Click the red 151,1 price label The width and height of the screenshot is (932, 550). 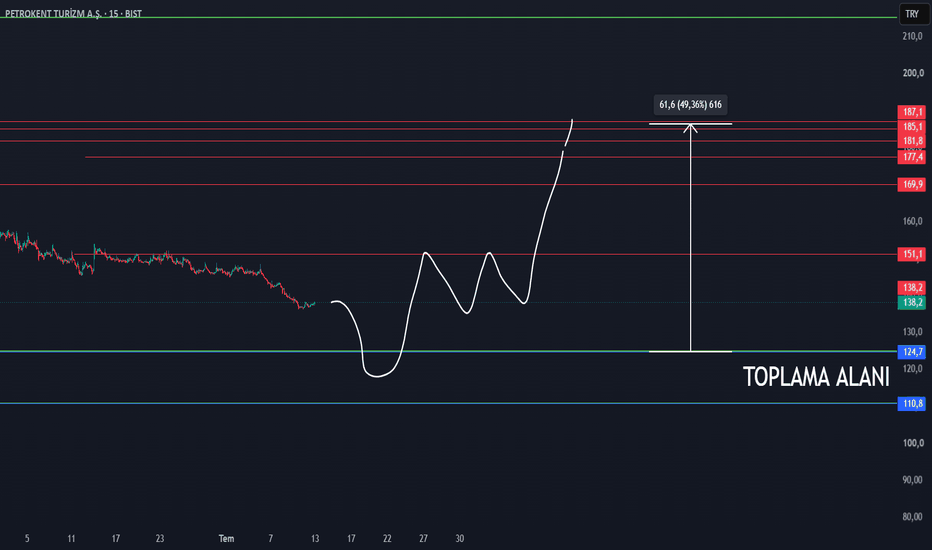(x=912, y=254)
